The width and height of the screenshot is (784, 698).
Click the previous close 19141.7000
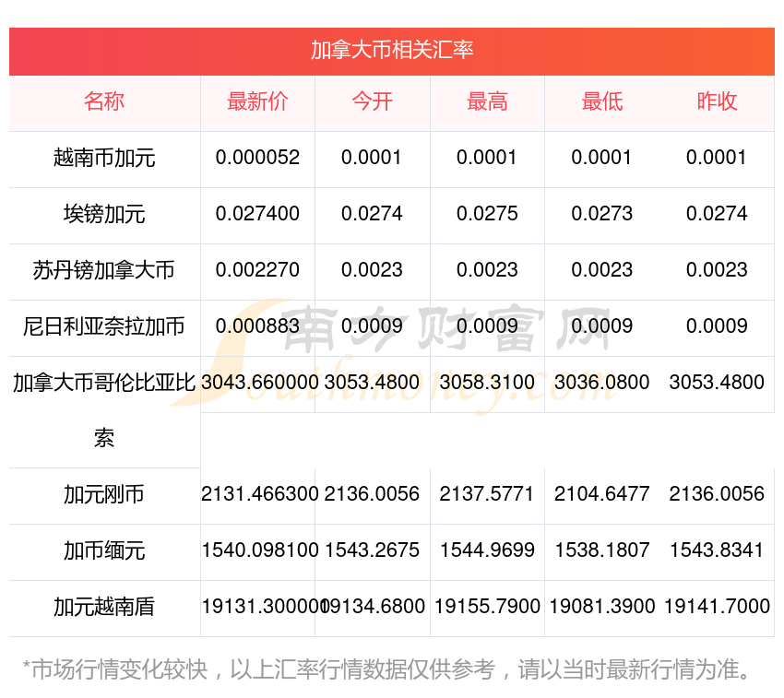click(717, 607)
